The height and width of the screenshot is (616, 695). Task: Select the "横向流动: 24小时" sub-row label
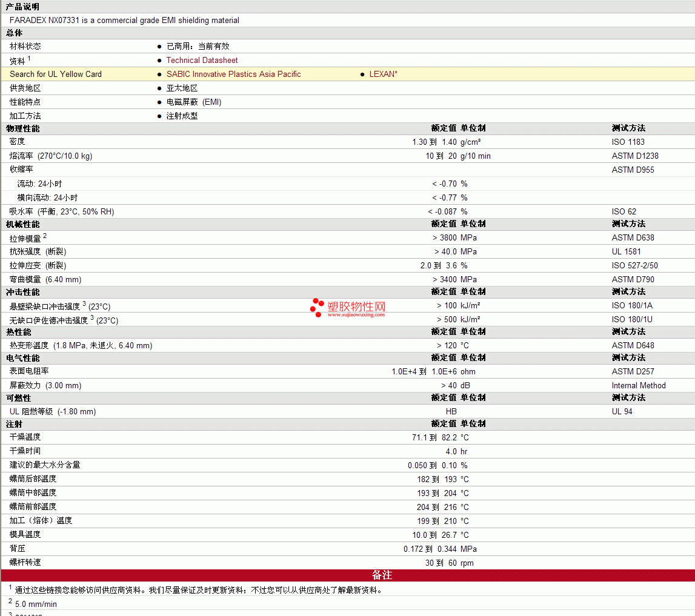(47, 197)
